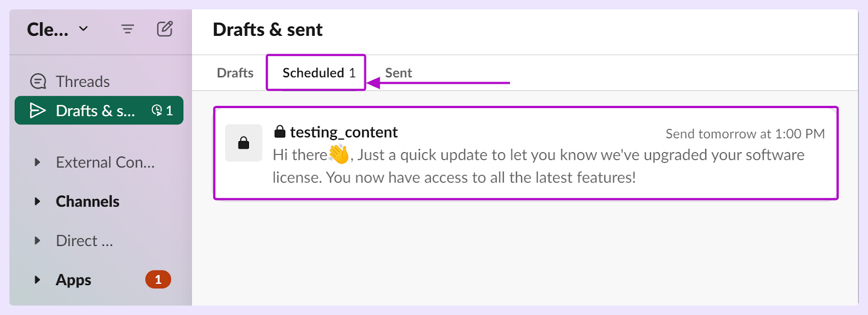Expand the Apps section arrow
The width and height of the screenshot is (868, 315).
tap(37, 280)
